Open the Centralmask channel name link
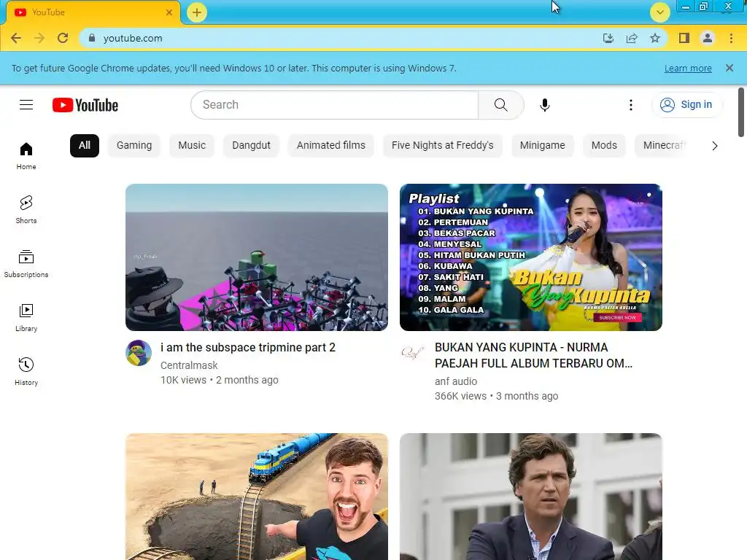 189,365
